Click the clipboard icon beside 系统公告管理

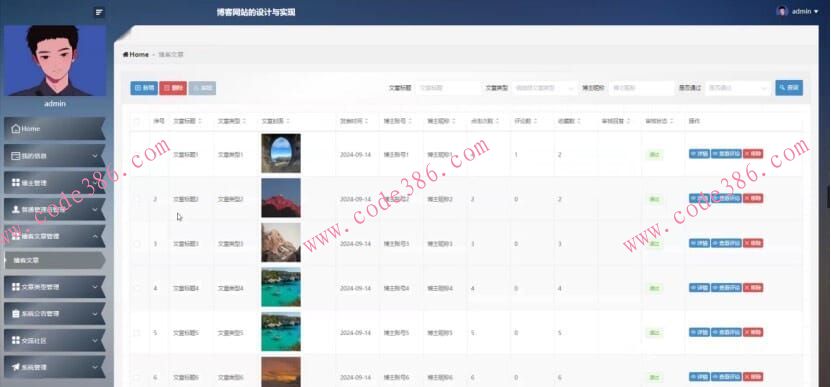(15, 313)
